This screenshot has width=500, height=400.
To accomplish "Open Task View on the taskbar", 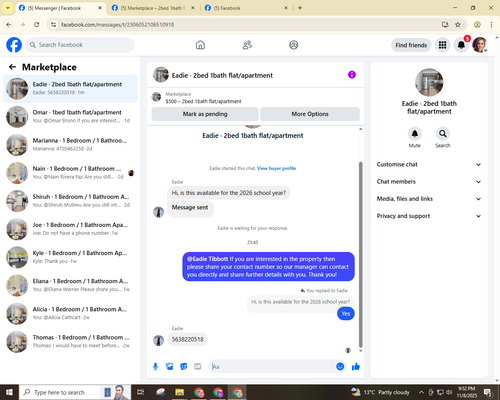I will [x=140, y=392].
